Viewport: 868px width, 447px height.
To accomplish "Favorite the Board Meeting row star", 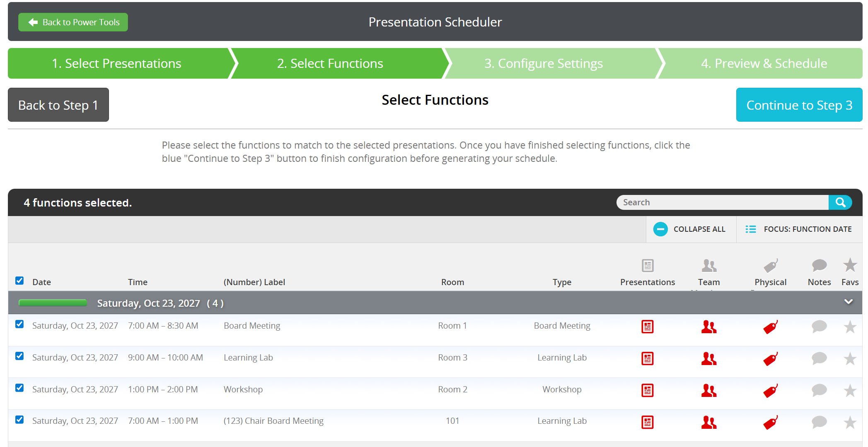I will point(850,327).
